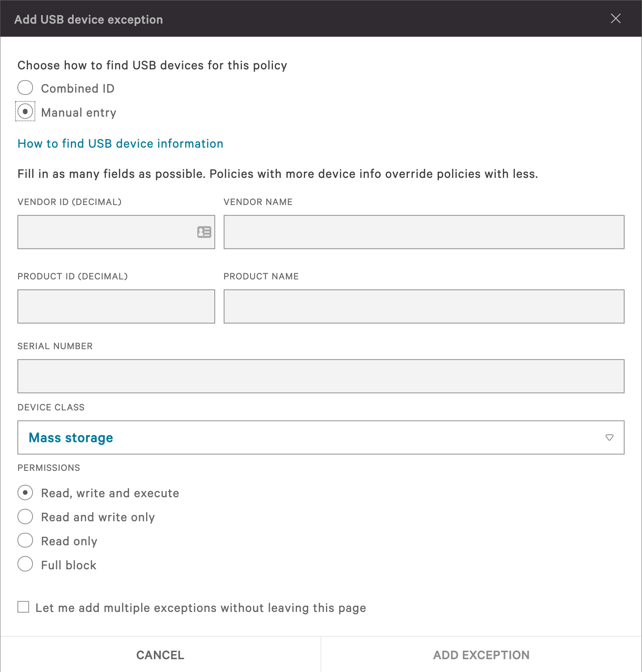Click the dialog close X icon
Image resolution: width=642 pixels, height=672 pixels.
616,19
